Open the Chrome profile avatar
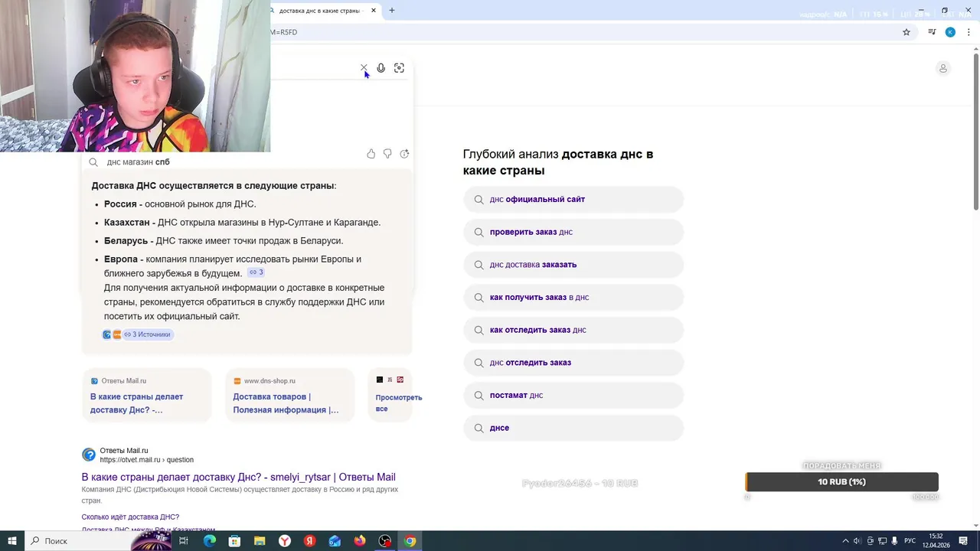This screenshot has width=980, height=551. (950, 32)
